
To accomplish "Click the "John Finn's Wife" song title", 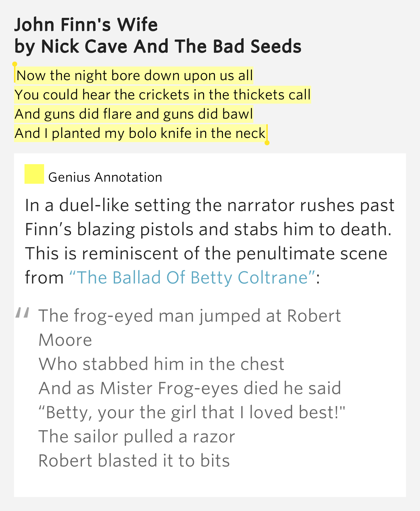I will pos(86,25).
